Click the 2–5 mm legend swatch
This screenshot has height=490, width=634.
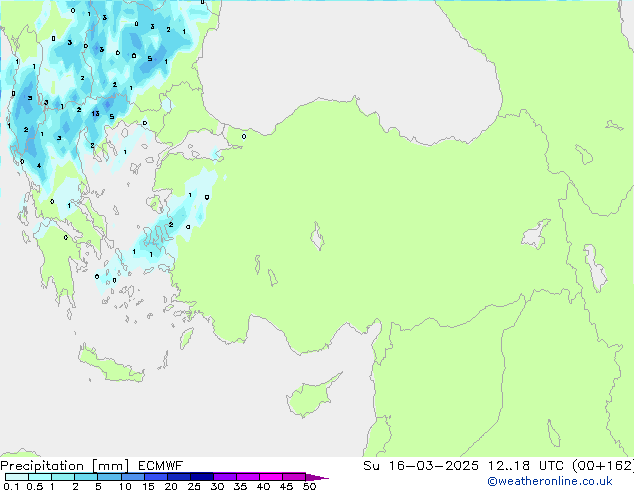pos(86,477)
